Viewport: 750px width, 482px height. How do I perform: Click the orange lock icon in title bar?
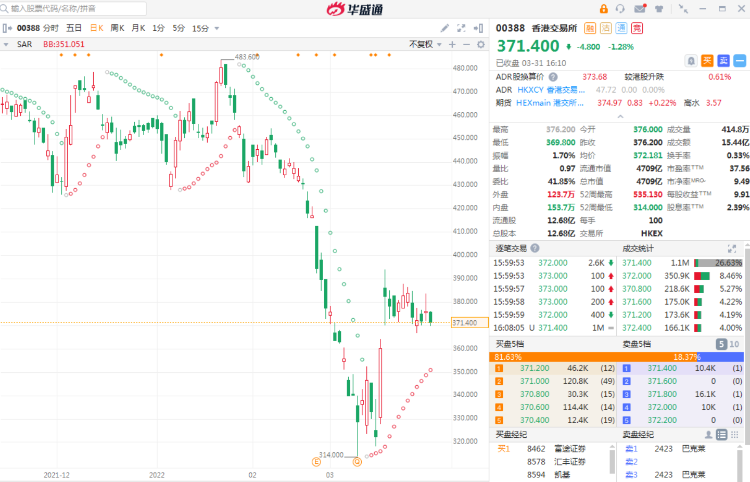tap(604, 9)
